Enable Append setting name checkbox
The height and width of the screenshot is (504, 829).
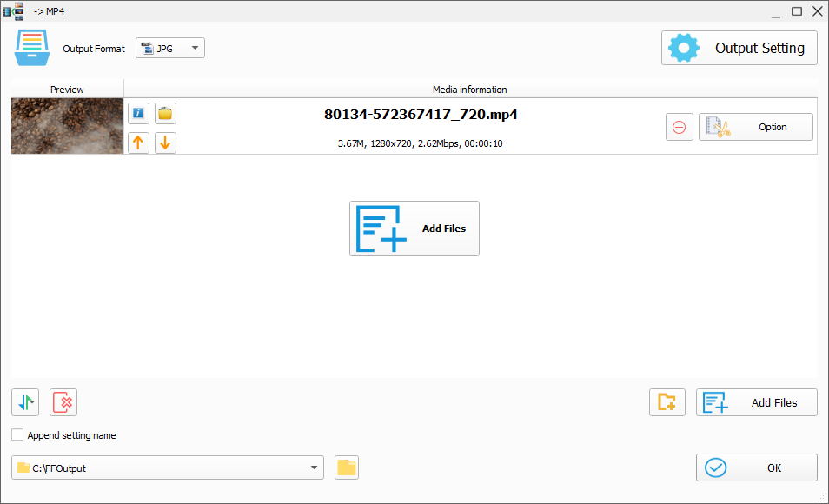[x=17, y=435]
